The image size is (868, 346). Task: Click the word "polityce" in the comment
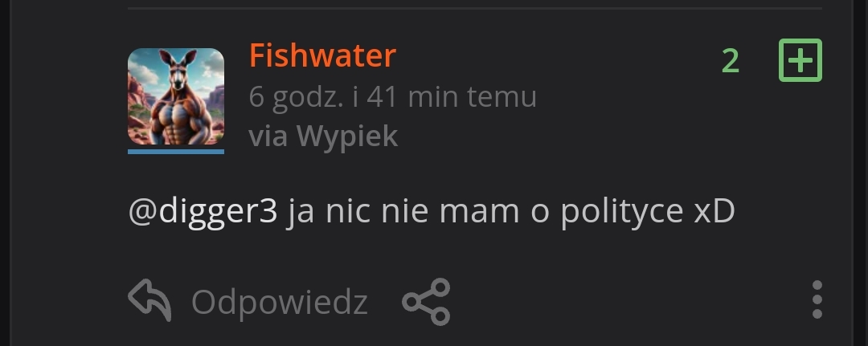tap(621, 212)
